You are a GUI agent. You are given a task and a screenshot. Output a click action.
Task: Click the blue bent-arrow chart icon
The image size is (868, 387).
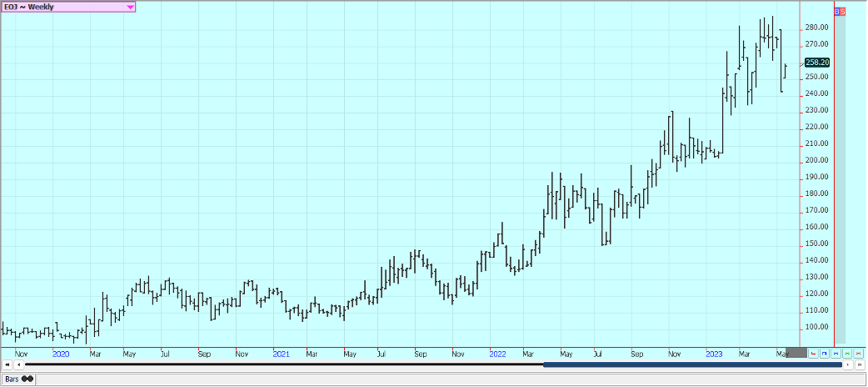[825, 353]
